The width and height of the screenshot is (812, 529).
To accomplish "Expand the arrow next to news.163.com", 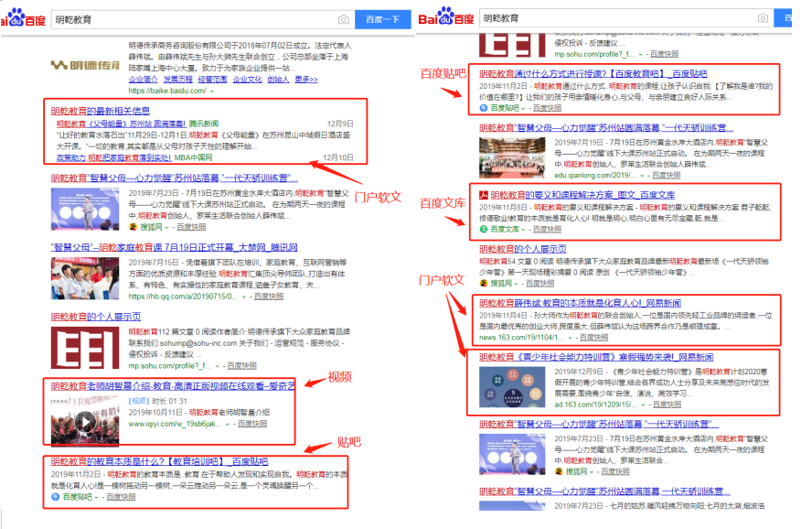I will tap(570, 338).
